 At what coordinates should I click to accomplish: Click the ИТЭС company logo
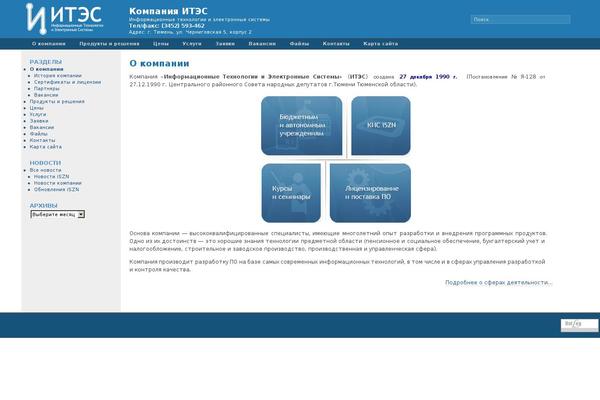[x=64, y=19]
